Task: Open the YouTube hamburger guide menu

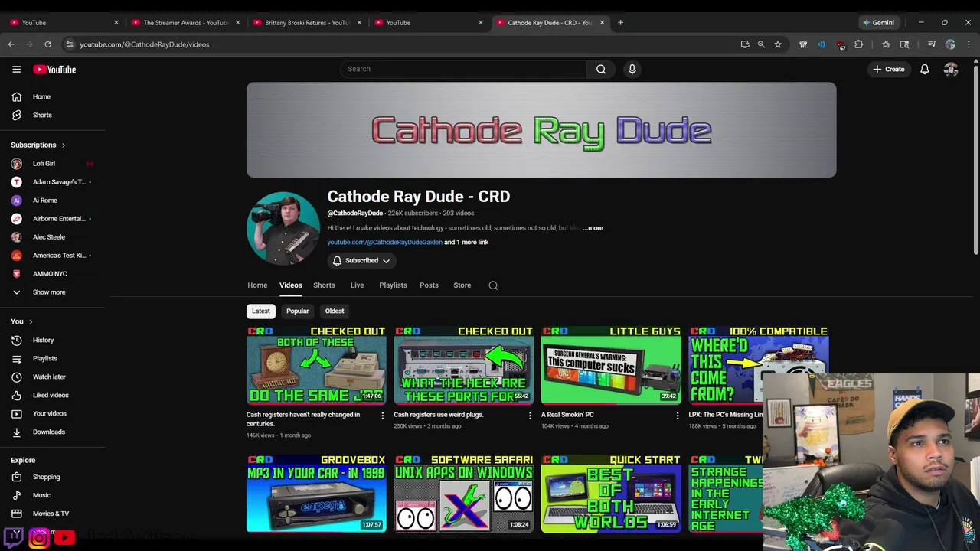Action: 16,69
